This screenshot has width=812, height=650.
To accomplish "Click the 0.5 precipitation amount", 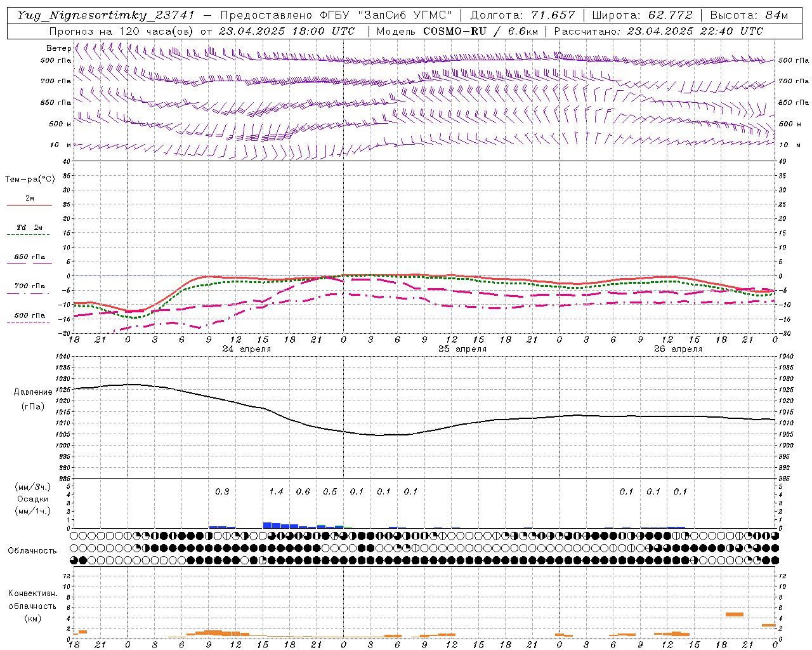I will click(330, 491).
